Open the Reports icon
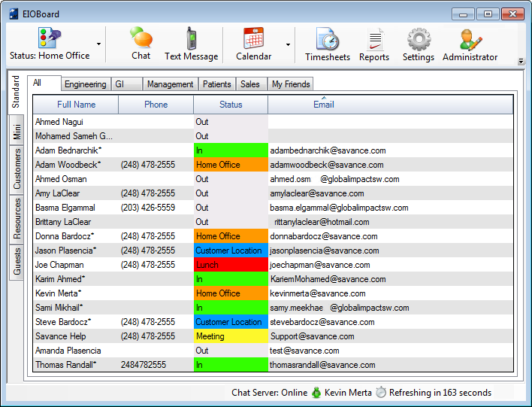532x407 pixels. [374, 39]
